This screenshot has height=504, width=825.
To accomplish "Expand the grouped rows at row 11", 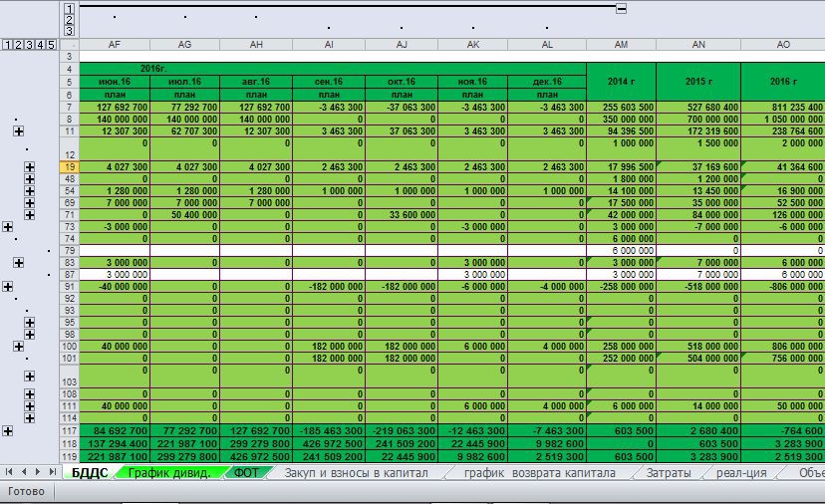I will tap(18, 131).
